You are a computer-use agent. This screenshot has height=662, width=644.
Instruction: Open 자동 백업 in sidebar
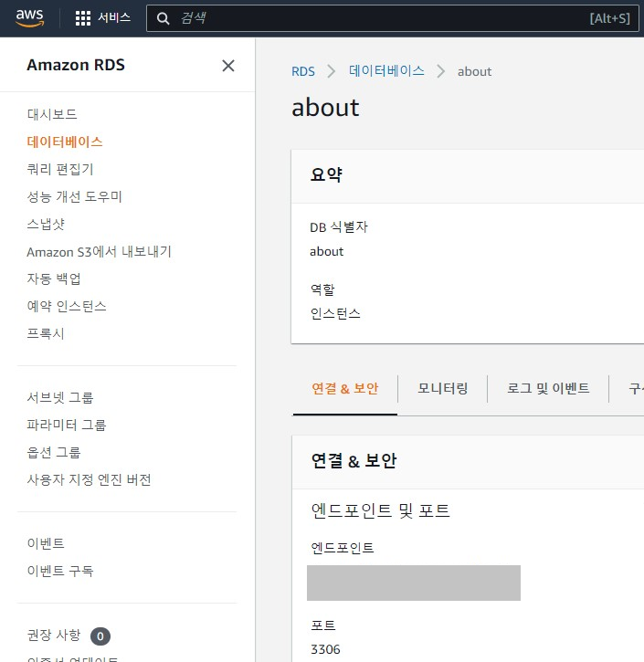[x=54, y=278]
